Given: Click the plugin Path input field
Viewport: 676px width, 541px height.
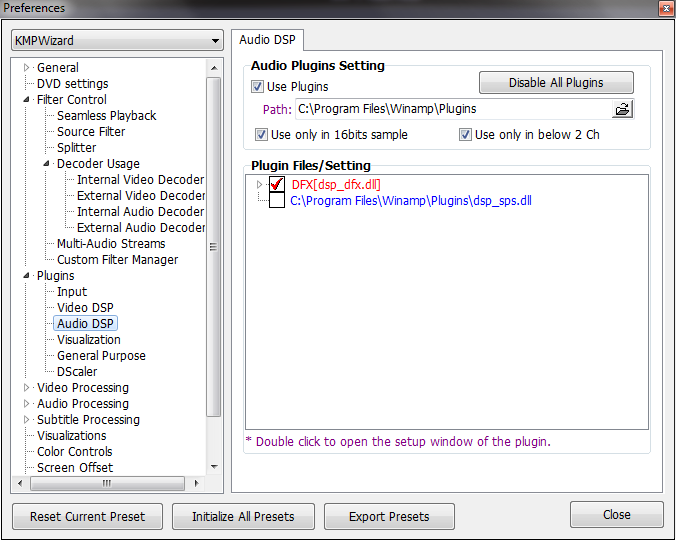Looking at the screenshot, I should coord(453,109).
